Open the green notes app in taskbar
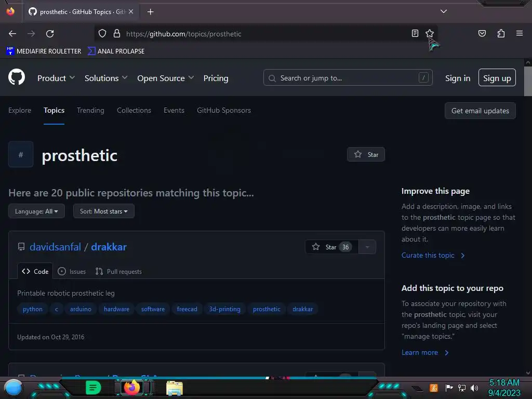 (x=93, y=388)
